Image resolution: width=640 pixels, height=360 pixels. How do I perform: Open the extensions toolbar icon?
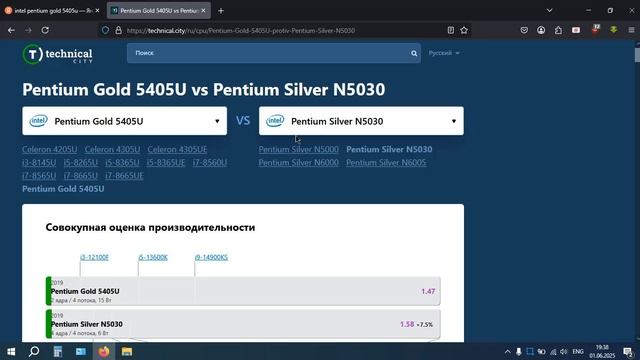(558, 30)
